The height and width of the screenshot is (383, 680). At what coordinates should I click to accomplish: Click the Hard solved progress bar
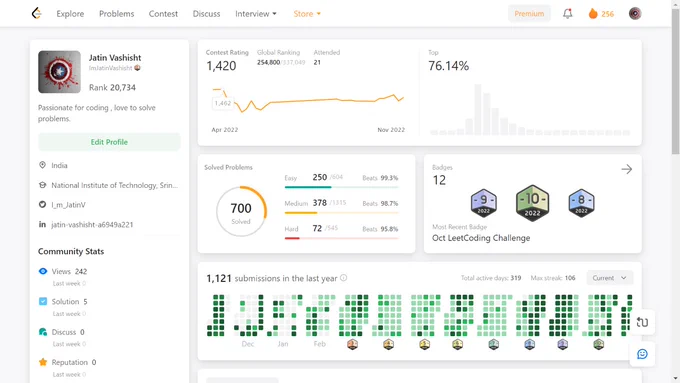point(341,238)
